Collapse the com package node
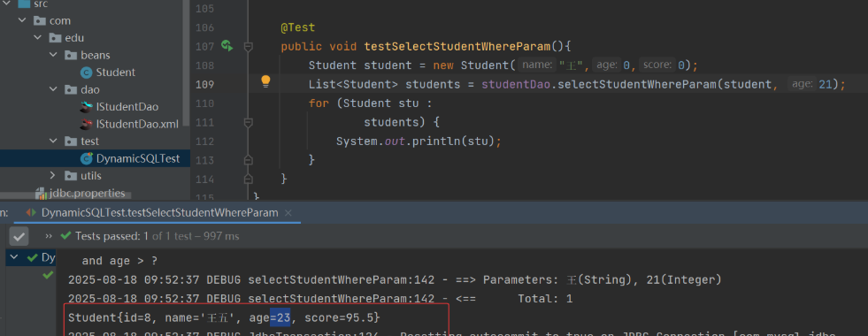 (22, 21)
